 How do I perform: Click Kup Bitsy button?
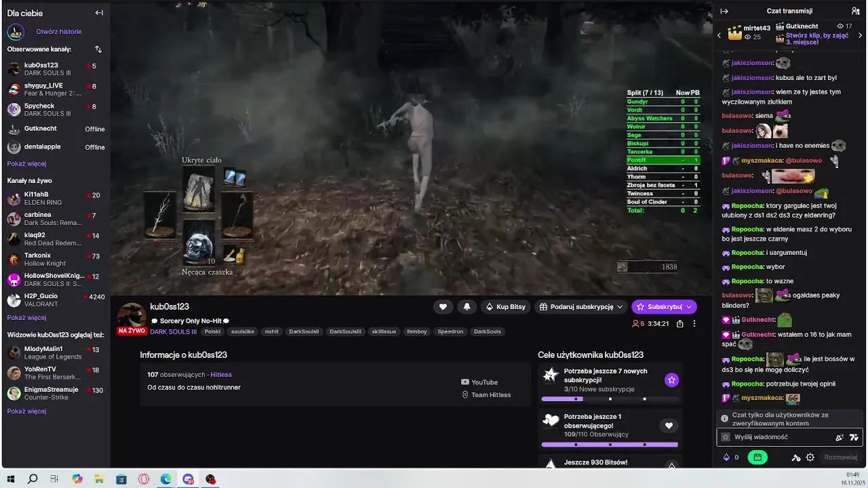coord(506,307)
